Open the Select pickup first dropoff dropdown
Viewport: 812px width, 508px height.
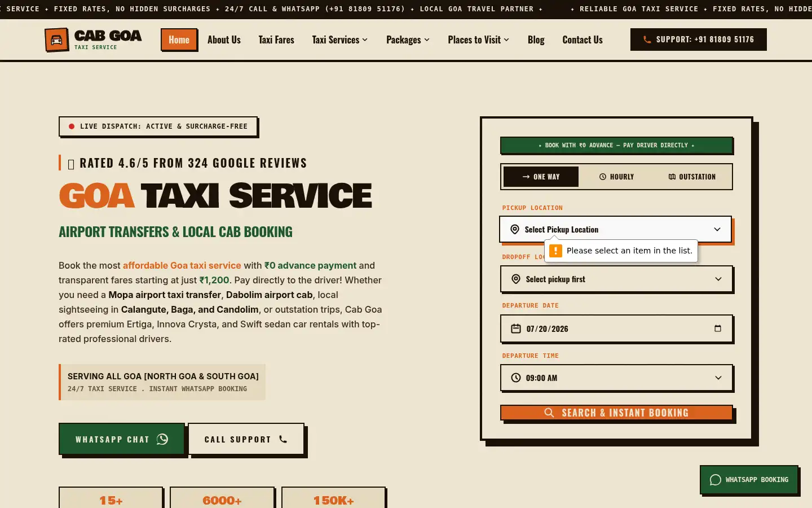[x=617, y=279]
